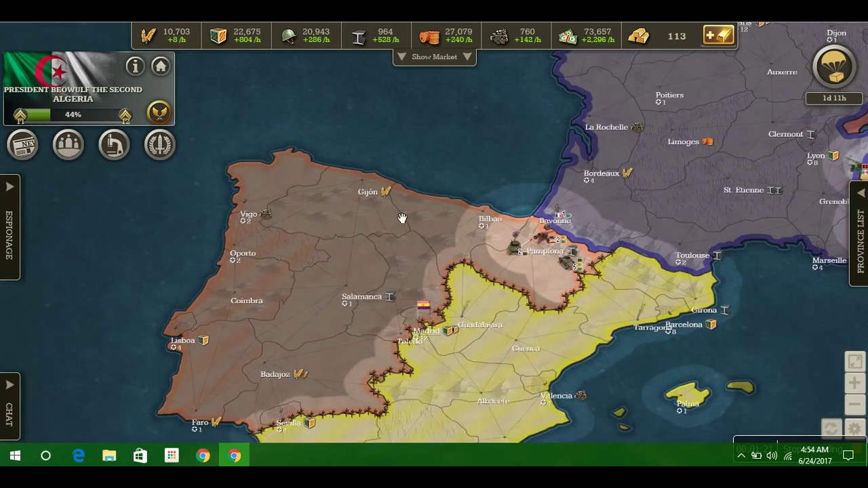Click the rank 12 chevron badge

click(x=125, y=116)
